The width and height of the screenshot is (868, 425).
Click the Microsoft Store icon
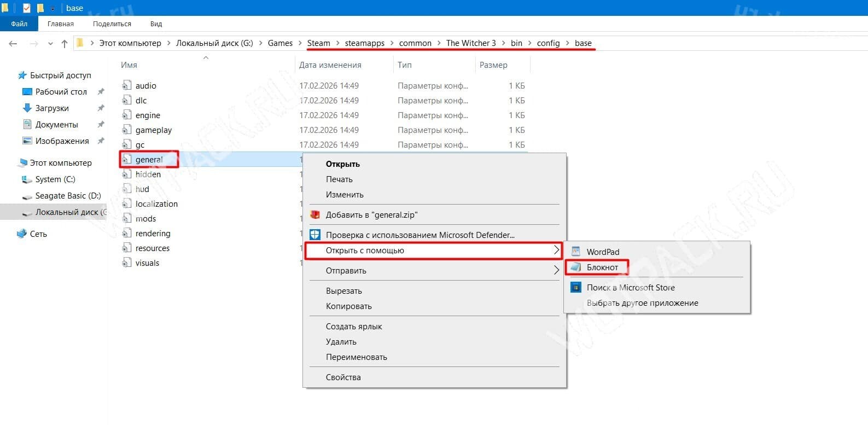(575, 287)
